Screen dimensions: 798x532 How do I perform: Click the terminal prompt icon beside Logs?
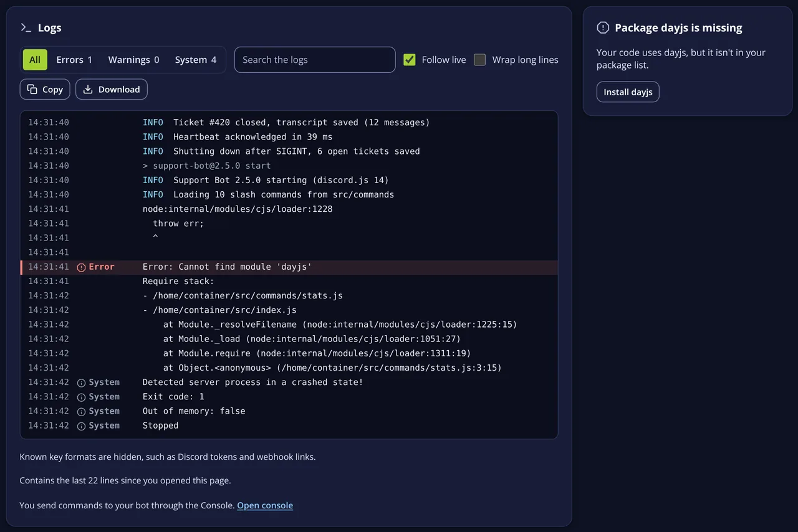point(26,27)
